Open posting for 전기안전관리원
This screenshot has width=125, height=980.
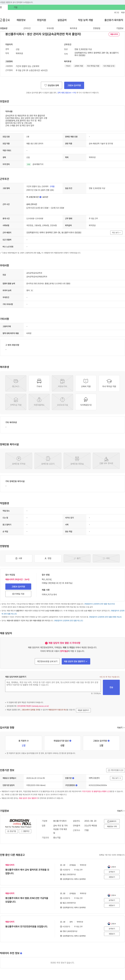point(27,926)
